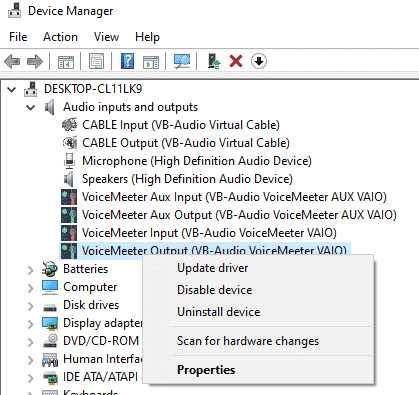
Task: Select Speakers (High Definition Audio Device)
Action: pyautogui.click(x=187, y=179)
